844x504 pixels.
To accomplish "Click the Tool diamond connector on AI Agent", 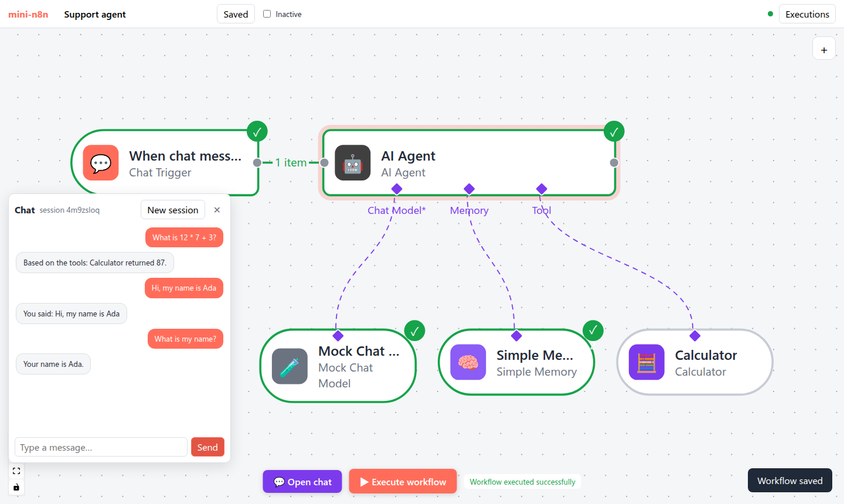I will point(542,189).
